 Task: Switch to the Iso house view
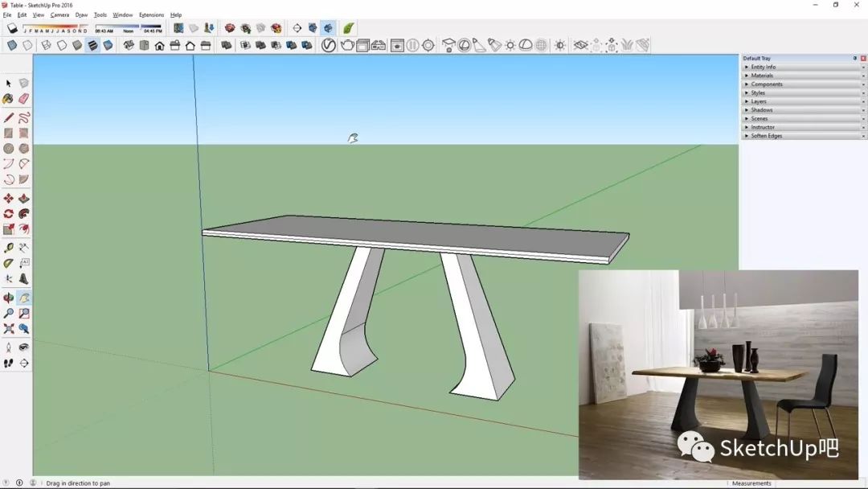tap(129, 46)
